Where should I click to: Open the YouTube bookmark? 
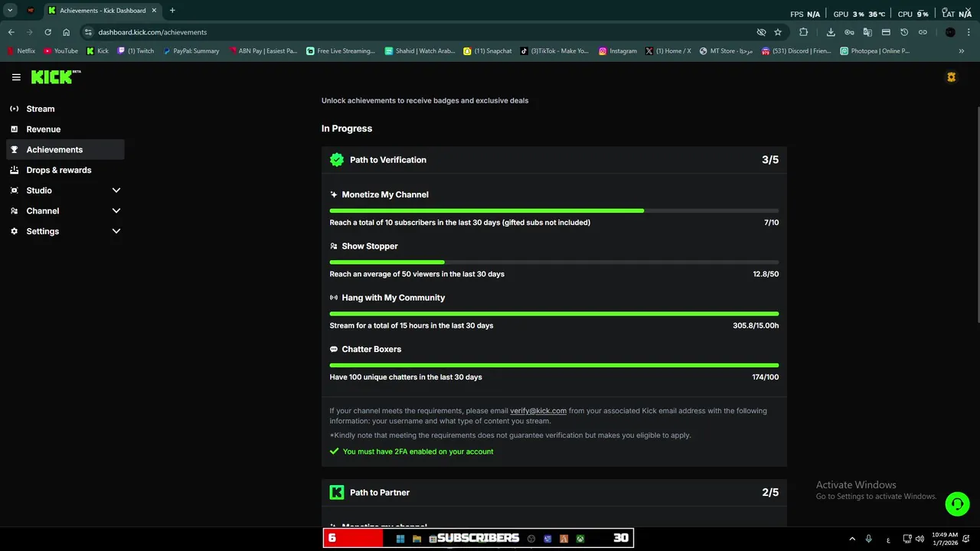pos(60,51)
